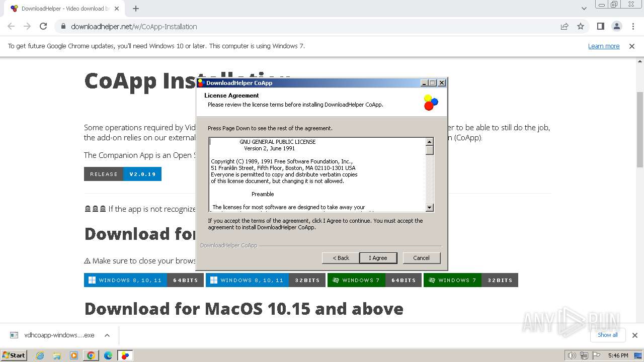Open the Windows Start menu
The height and width of the screenshot is (362, 644).
tap(14, 355)
